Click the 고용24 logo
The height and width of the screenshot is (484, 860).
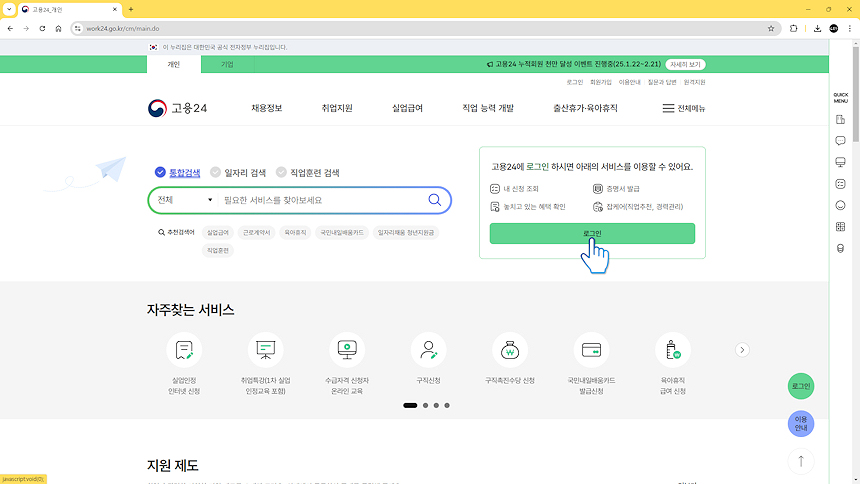177,108
